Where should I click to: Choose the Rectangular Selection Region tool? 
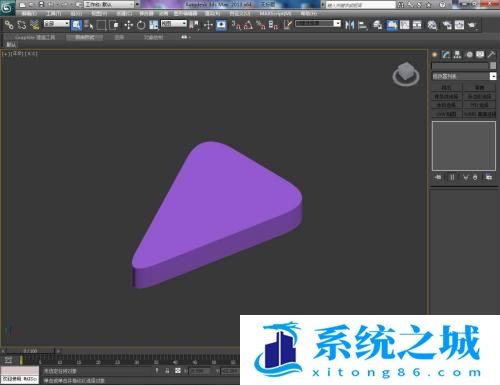pyautogui.click(x=101, y=25)
